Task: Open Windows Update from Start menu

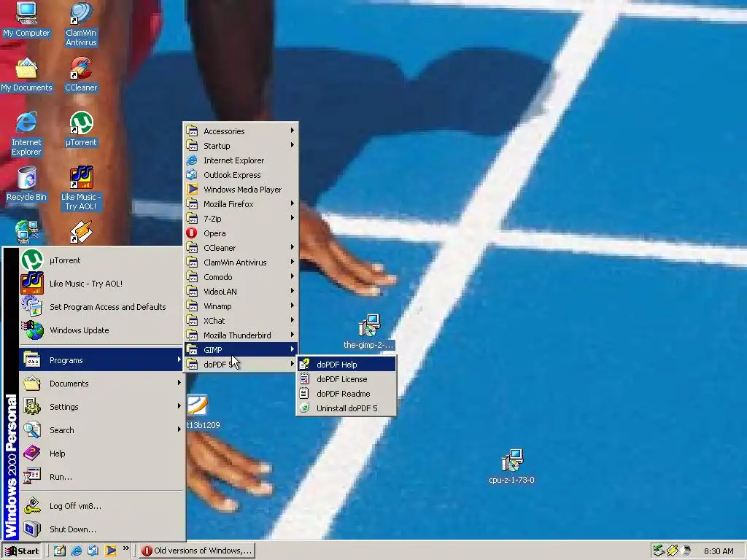Action: (101, 330)
